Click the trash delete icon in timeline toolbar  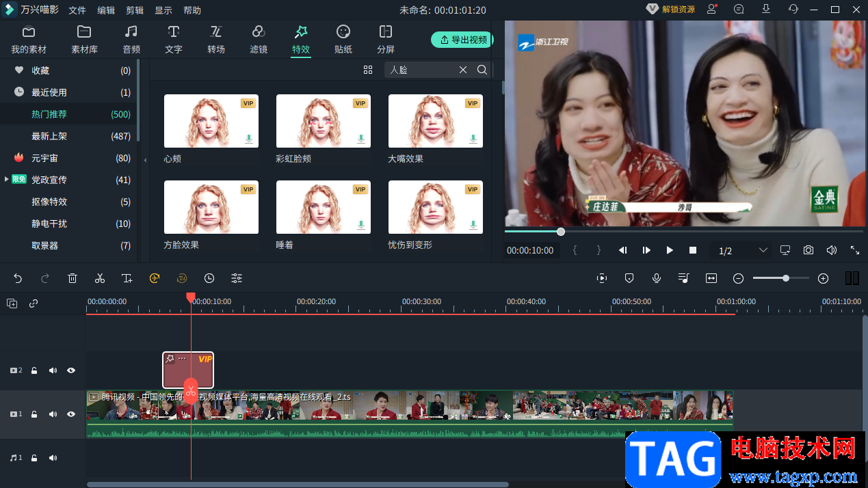click(x=73, y=278)
